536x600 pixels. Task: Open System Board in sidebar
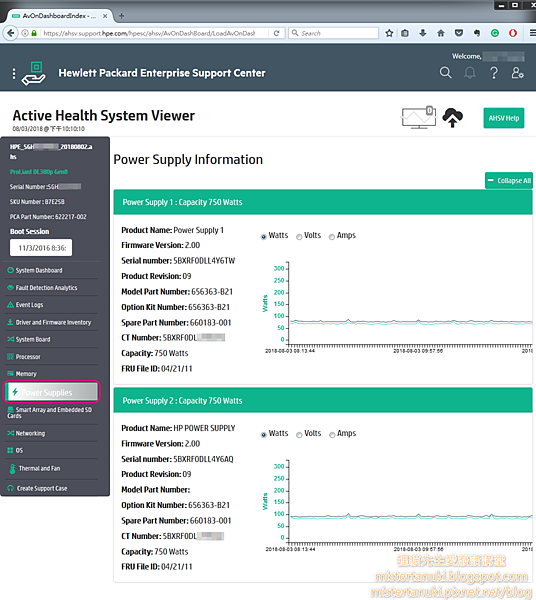pyautogui.click(x=33, y=339)
